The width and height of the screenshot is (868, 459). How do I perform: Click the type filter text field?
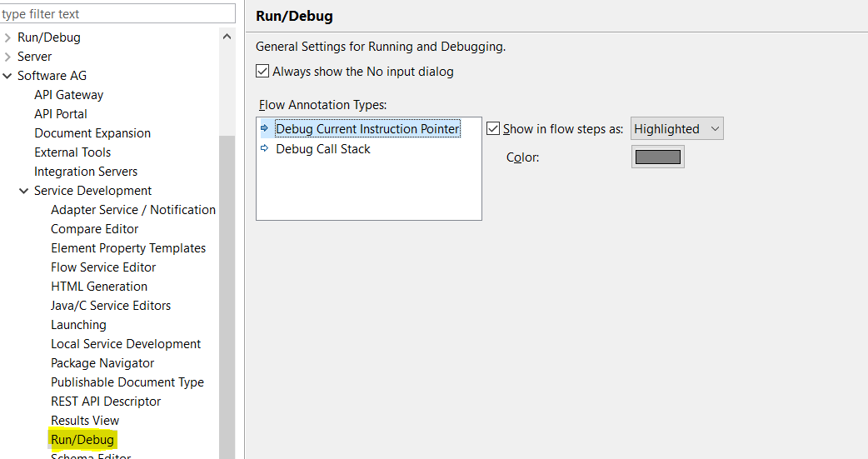[x=117, y=14]
